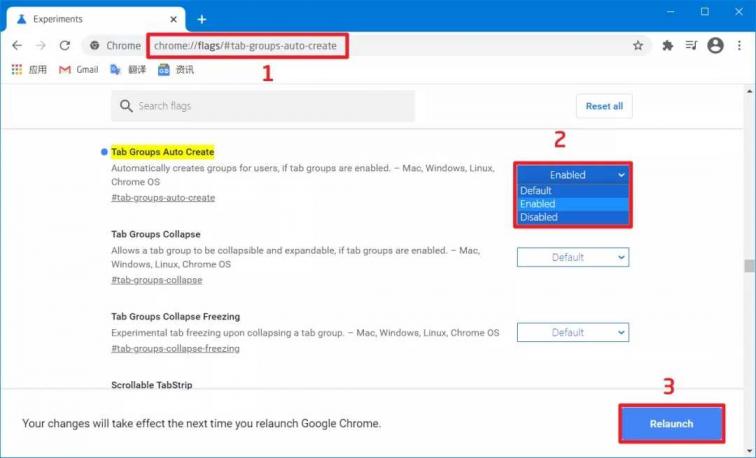Collapse the Tab Groups Auto Create dropdown

click(x=573, y=175)
